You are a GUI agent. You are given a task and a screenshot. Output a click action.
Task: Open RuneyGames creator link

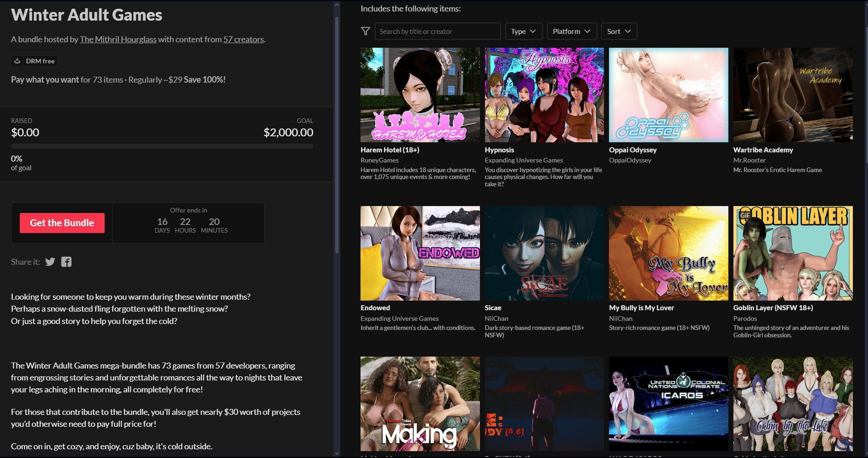click(x=379, y=160)
